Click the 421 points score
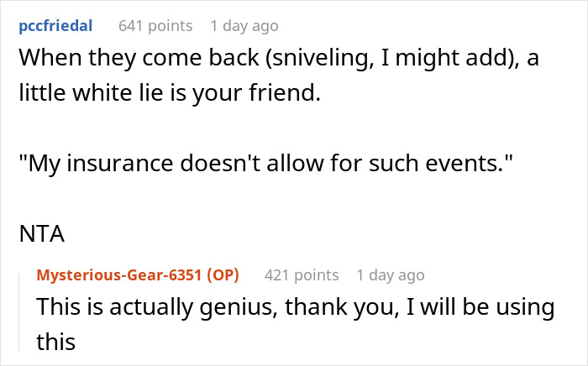This screenshot has height=366, width=588. coord(301,274)
